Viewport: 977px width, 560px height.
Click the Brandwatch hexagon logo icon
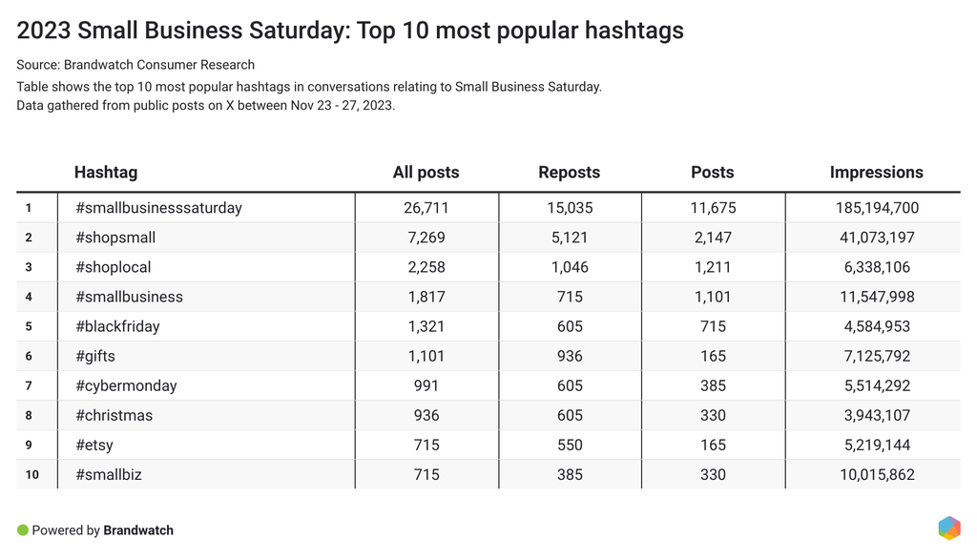(x=948, y=529)
